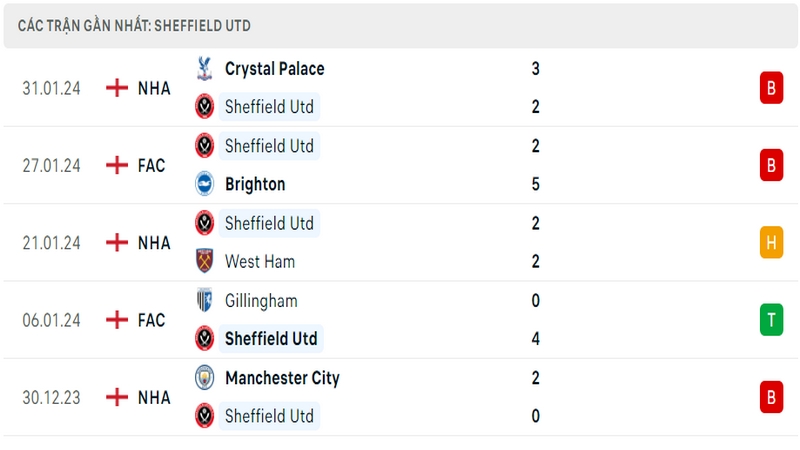Click red B badge for Manchester City match
This screenshot has height=450, width=800.
[771, 397]
